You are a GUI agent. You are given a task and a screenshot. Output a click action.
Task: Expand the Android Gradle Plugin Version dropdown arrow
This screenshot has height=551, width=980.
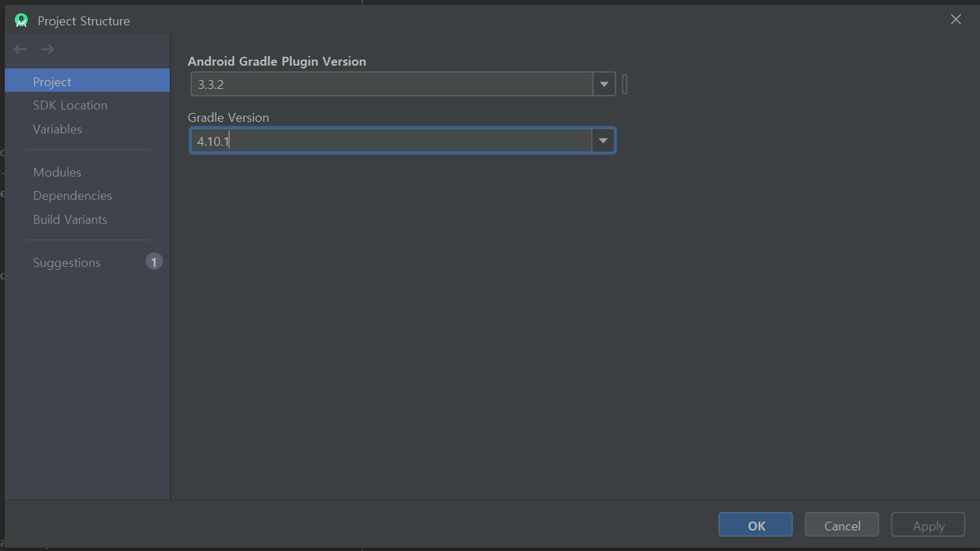603,85
